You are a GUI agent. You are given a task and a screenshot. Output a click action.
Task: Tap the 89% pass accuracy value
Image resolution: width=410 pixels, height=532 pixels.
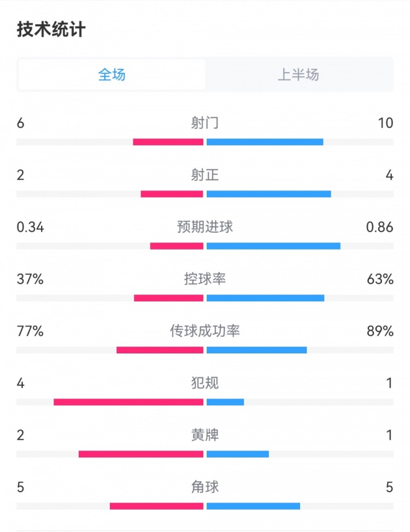pos(381,331)
